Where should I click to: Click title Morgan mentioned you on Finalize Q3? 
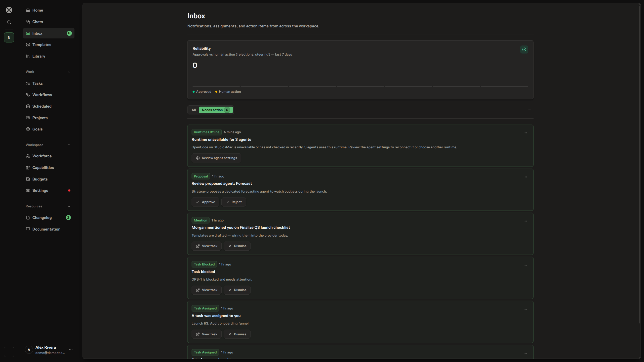[x=241, y=228]
